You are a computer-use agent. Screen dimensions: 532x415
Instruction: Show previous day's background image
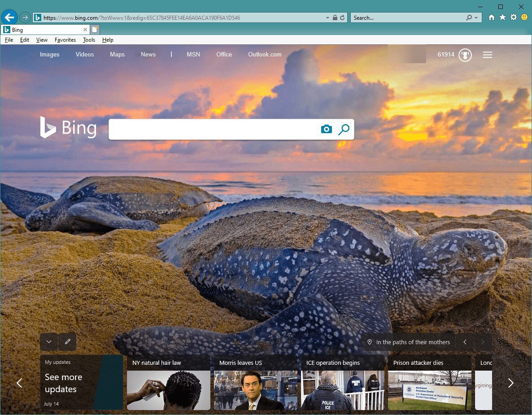coord(465,342)
